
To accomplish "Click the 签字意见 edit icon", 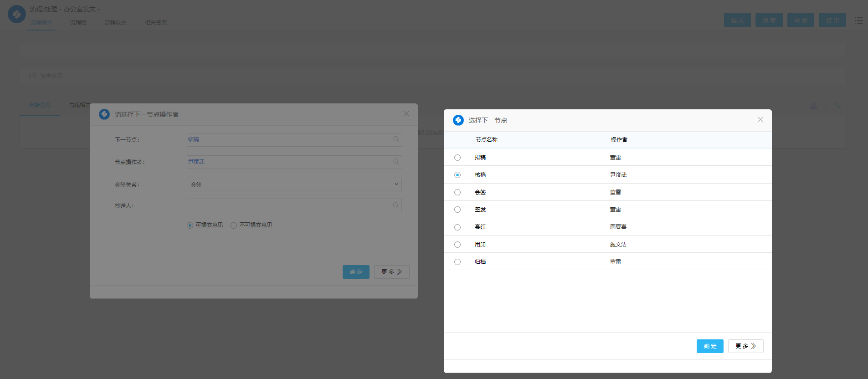I will [32, 76].
